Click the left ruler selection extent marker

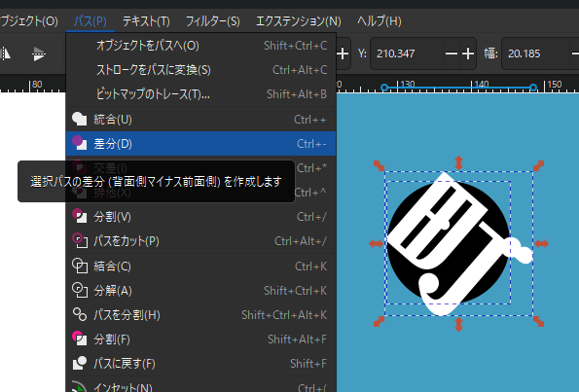(x=384, y=88)
